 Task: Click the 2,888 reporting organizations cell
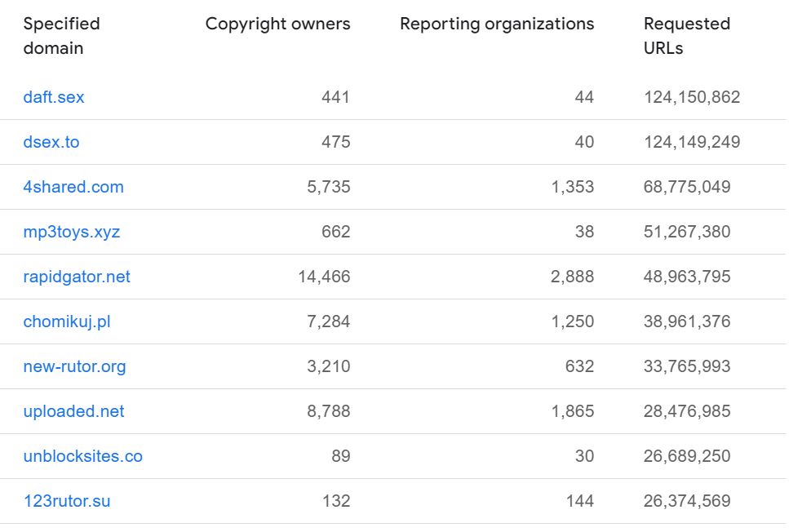pyautogui.click(x=572, y=277)
